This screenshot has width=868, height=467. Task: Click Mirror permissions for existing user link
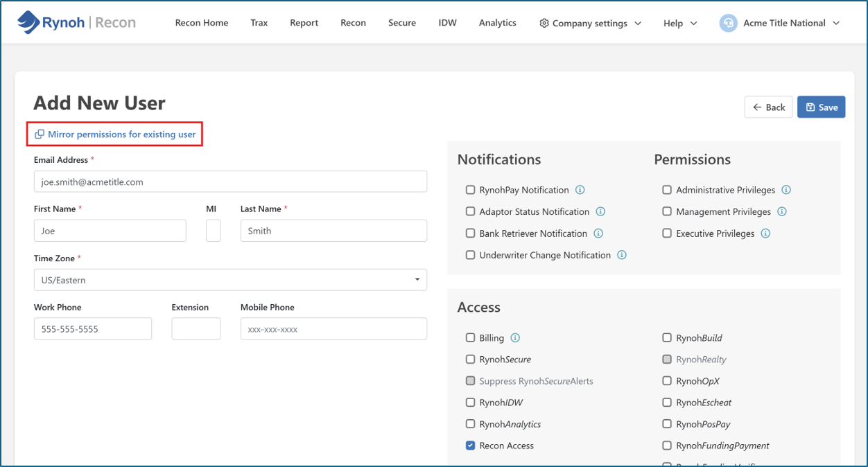pyautogui.click(x=115, y=134)
